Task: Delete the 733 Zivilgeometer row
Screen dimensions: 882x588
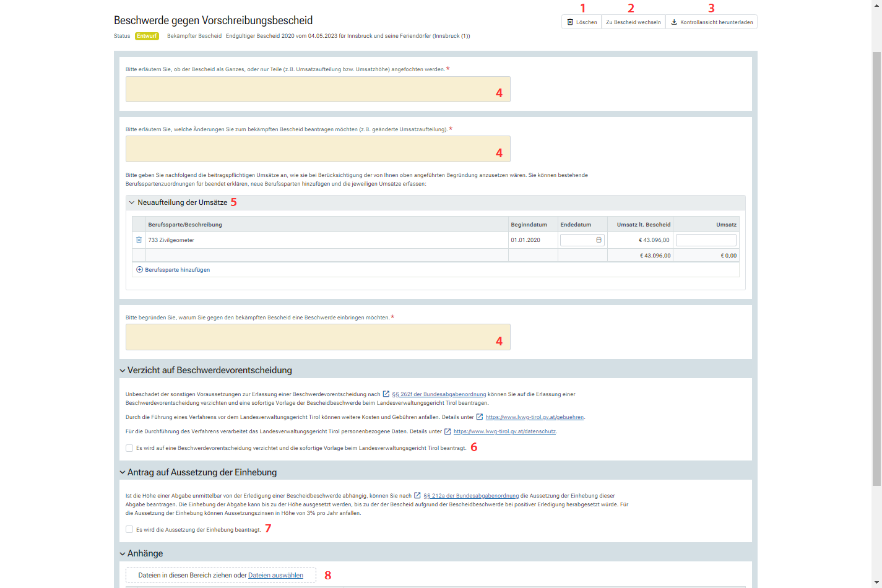Action: coord(139,240)
